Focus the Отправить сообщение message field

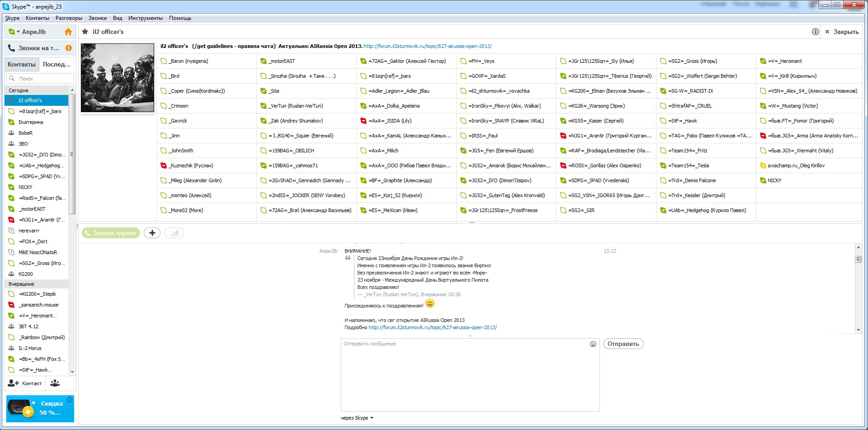470,375
